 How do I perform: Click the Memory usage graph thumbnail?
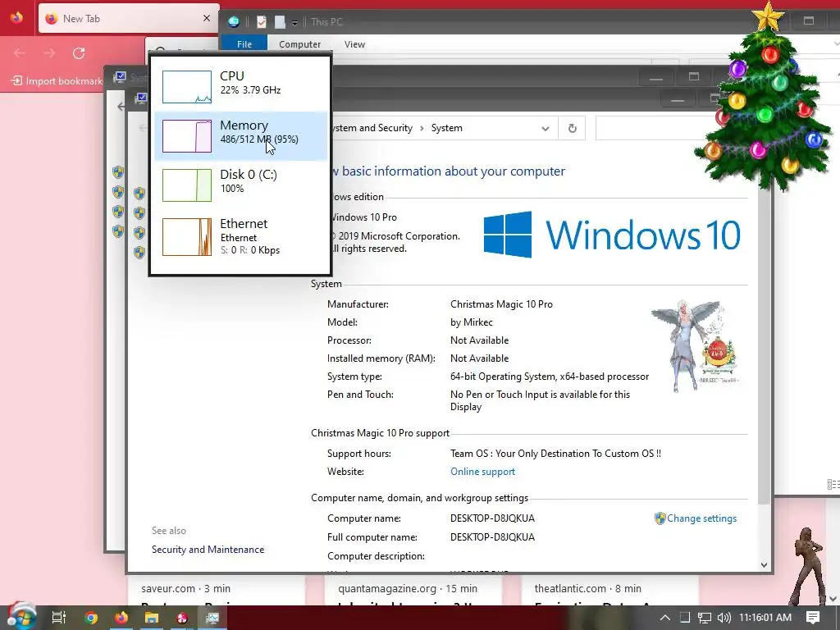187,136
